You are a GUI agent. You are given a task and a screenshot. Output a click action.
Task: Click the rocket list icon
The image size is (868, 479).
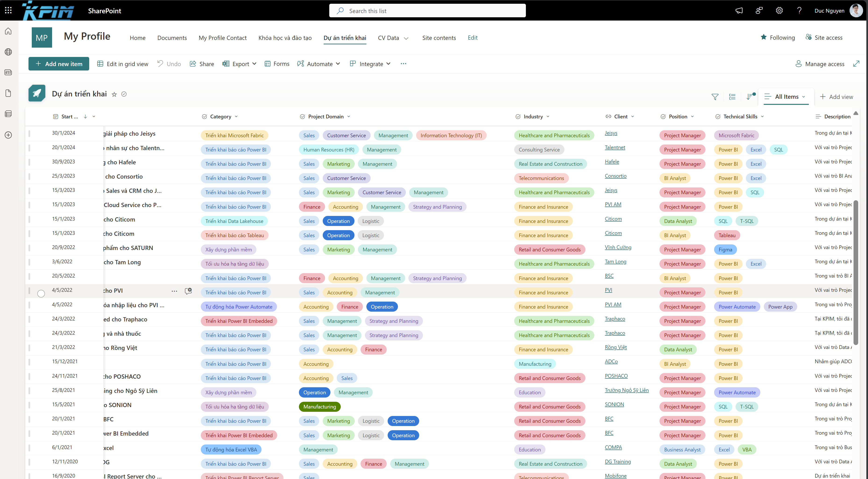click(x=37, y=93)
